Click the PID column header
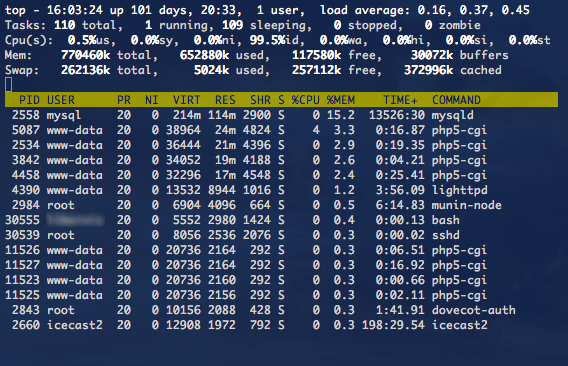 (29, 100)
